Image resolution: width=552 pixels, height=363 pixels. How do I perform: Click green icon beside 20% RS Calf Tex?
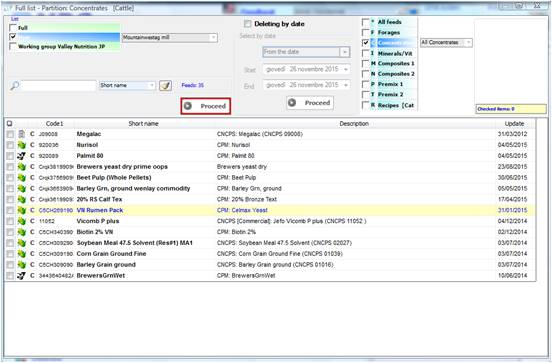21,199
